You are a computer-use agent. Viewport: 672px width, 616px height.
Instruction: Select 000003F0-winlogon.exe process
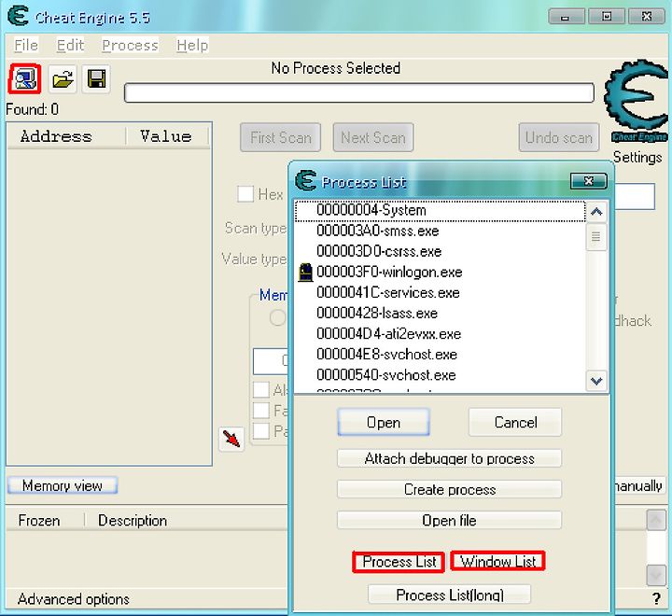point(441,273)
